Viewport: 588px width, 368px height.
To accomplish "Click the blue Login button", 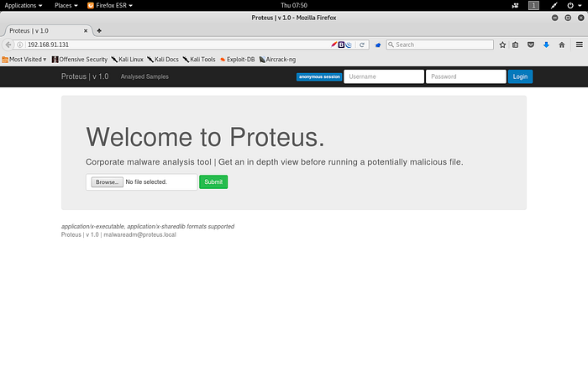I will [520, 76].
